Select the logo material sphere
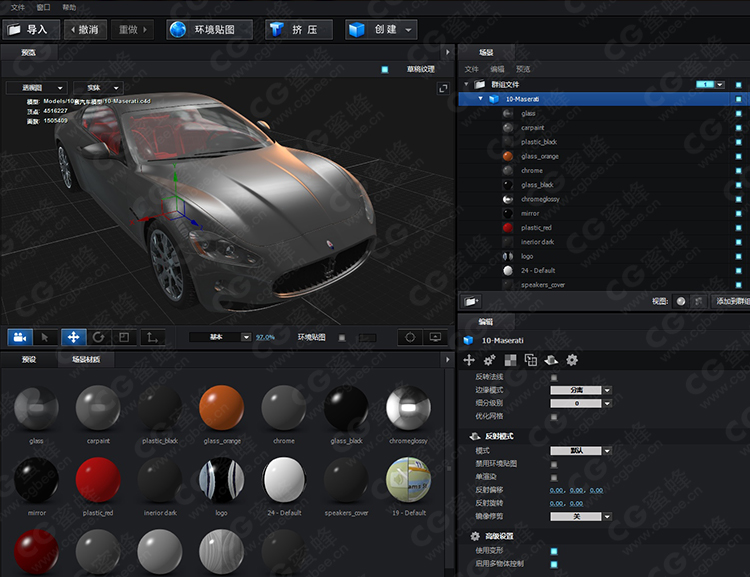This screenshot has height=577, width=750. 221,480
